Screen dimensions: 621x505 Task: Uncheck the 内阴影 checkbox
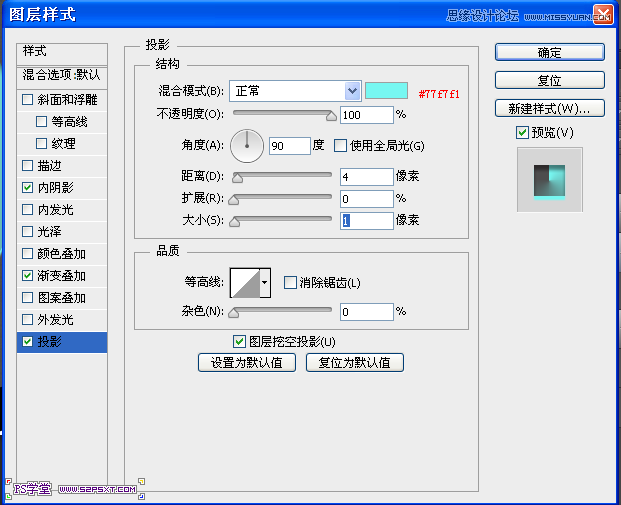click(x=27, y=187)
